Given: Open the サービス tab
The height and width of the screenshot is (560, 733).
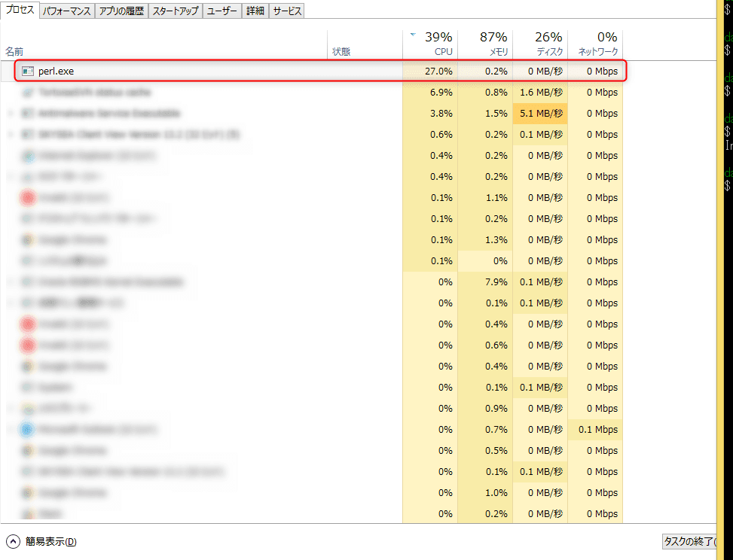Looking at the screenshot, I should (286, 11).
